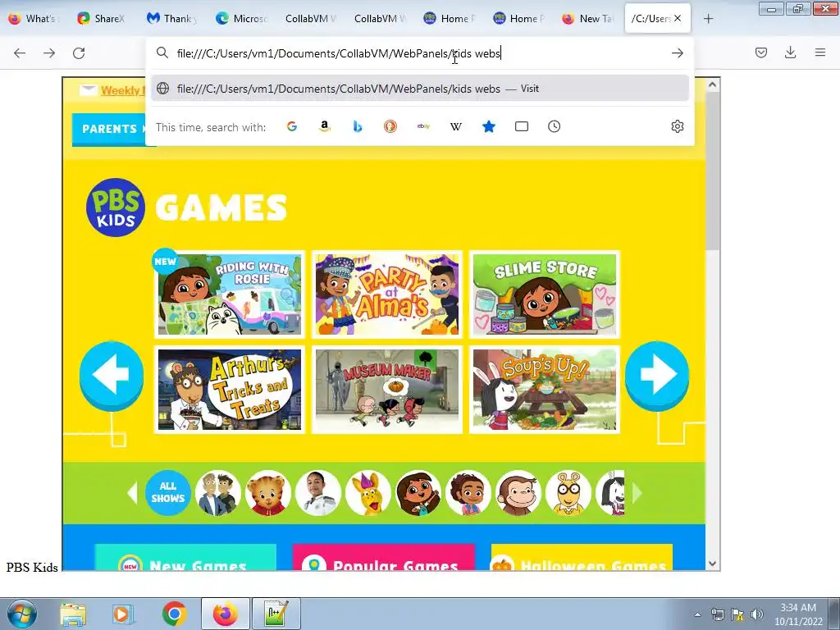Click the left carousel arrow button
The width and height of the screenshot is (840, 630).
[x=112, y=375]
